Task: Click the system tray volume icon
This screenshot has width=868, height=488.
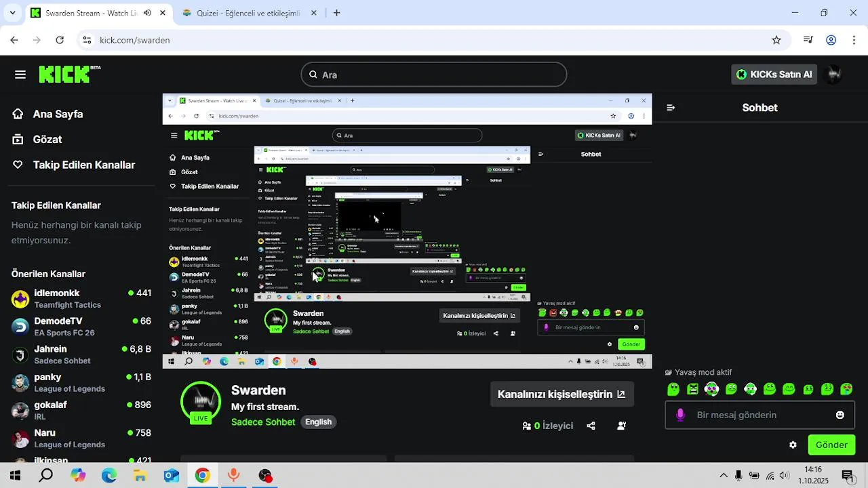Action: (785, 476)
